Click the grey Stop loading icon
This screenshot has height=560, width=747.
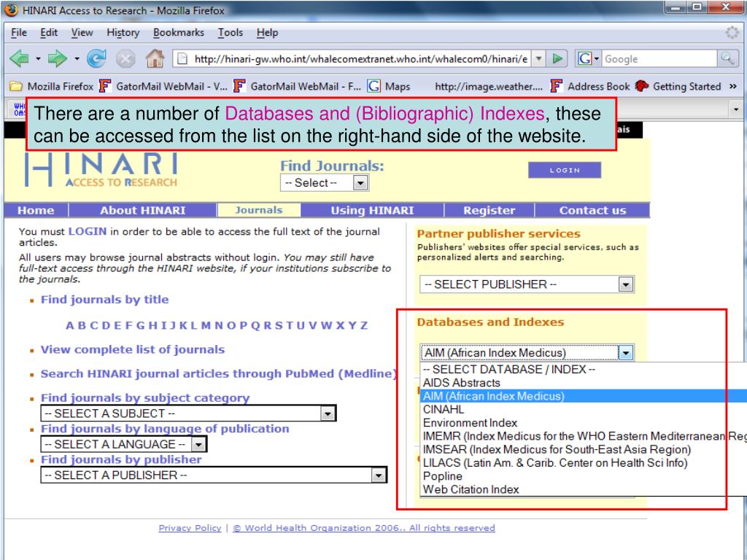pos(125,59)
